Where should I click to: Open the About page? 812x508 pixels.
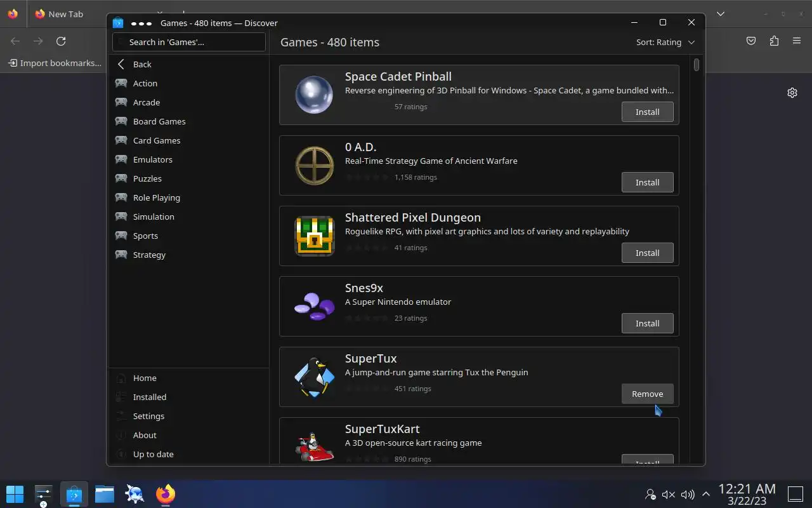(189, 435)
